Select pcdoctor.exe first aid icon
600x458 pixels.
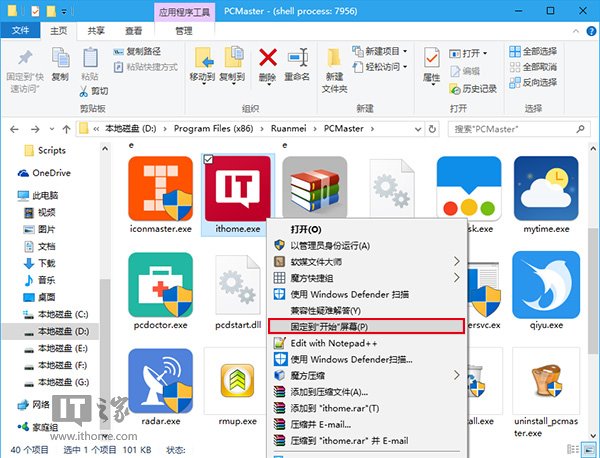pos(160,285)
